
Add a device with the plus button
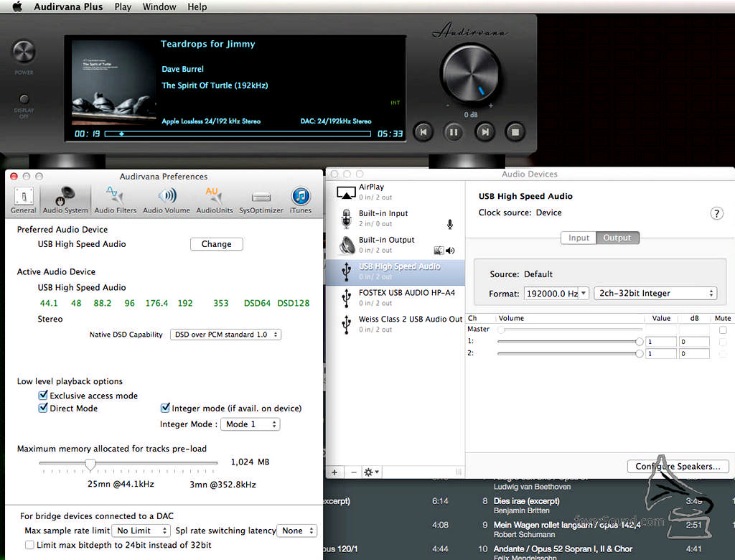(x=334, y=472)
